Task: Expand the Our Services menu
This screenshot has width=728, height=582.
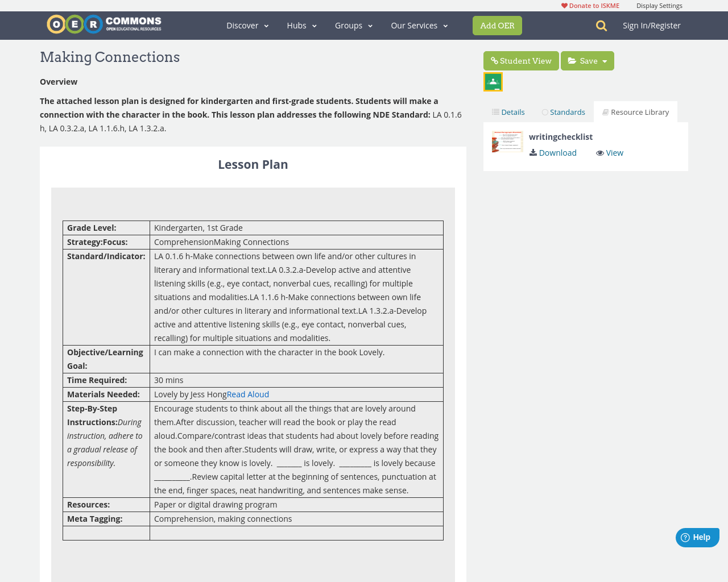Action: click(420, 26)
